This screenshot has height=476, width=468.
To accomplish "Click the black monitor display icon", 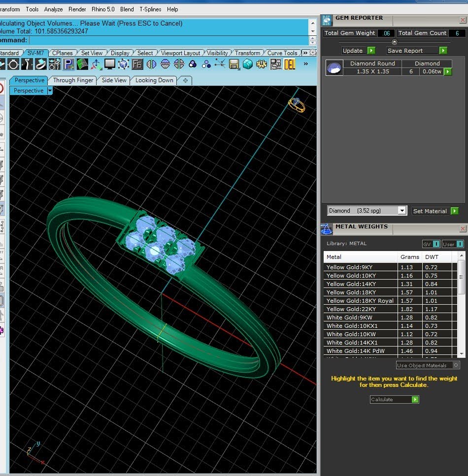I will (x=109, y=64).
